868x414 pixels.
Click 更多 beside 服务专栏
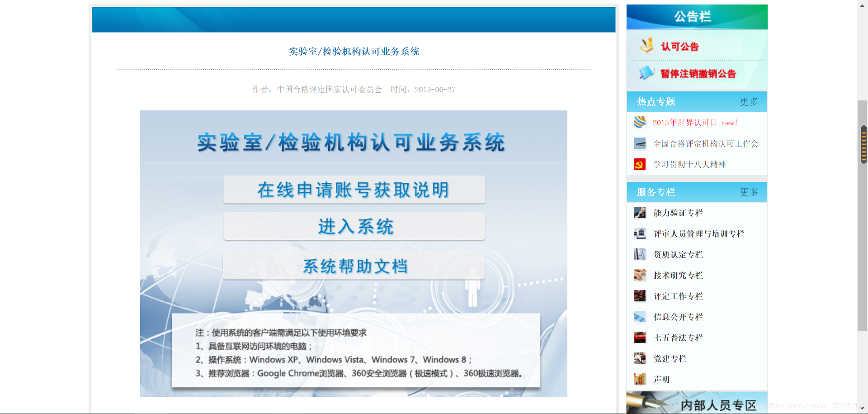click(x=749, y=192)
